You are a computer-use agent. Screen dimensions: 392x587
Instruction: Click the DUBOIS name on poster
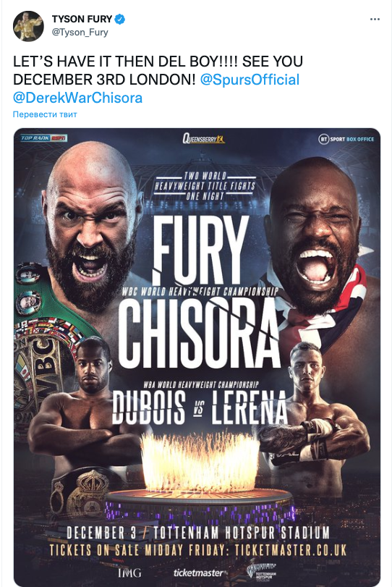[x=149, y=407]
